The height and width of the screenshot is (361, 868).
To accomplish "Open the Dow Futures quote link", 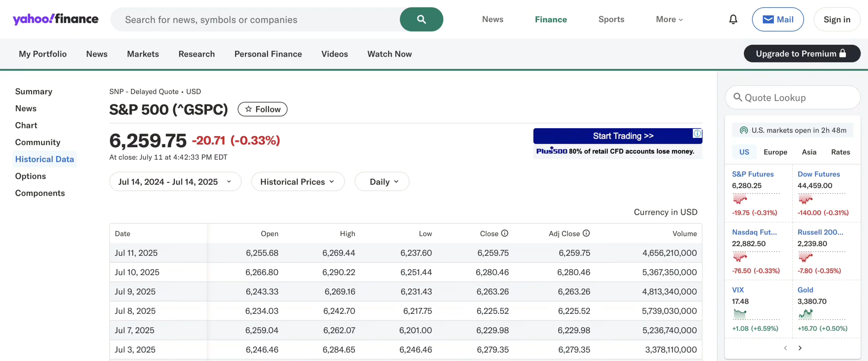I will (818, 174).
